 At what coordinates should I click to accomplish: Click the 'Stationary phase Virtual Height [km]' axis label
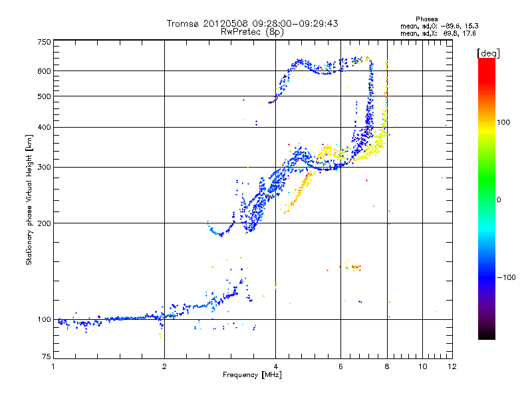[x=29, y=200]
